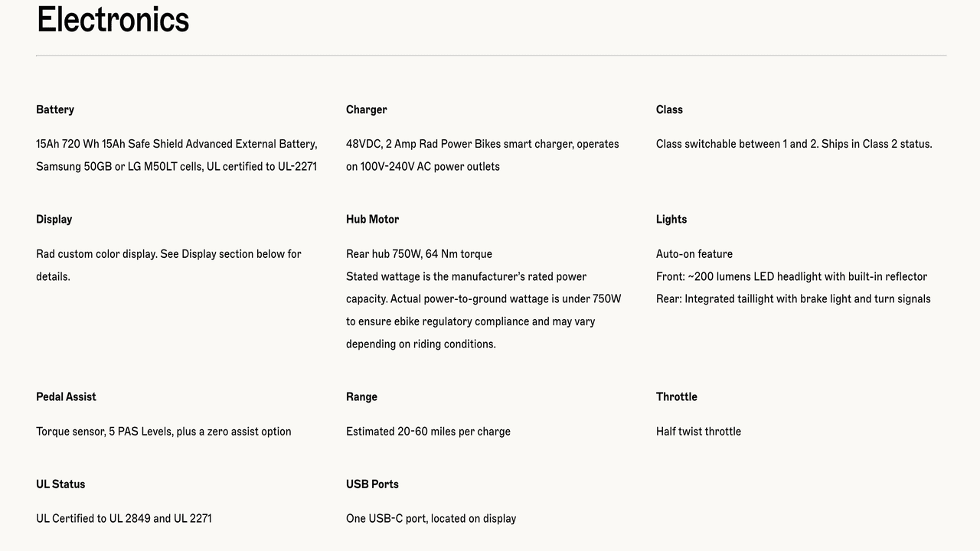This screenshot has width=980, height=551.
Task: Click the torque sensor PAS levels text
Action: tap(163, 432)
